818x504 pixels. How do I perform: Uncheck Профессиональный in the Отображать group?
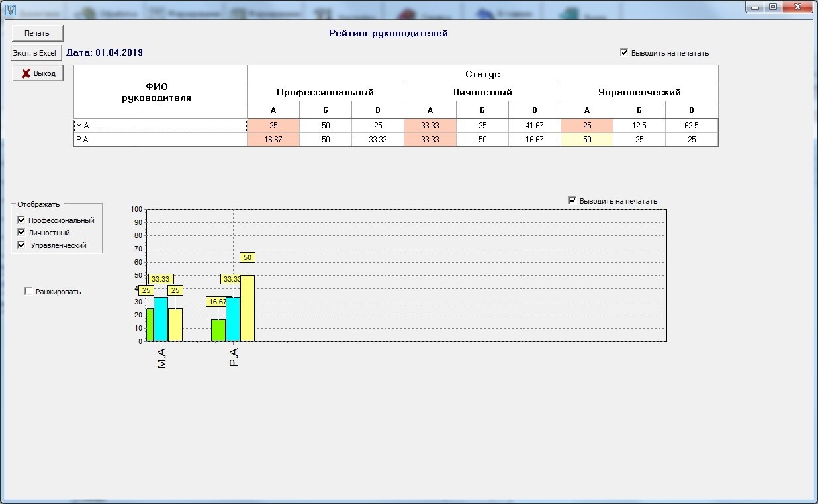[22, 220]
